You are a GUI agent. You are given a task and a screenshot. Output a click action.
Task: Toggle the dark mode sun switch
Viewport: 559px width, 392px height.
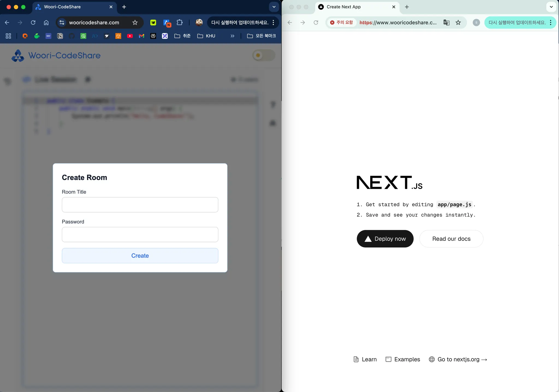pyautogui.click(x=264, y=55)
